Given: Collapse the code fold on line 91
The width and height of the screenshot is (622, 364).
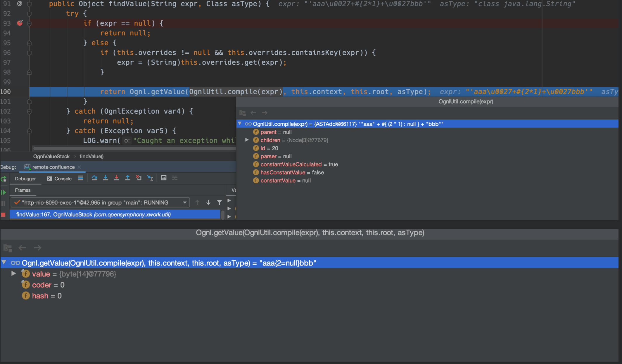Looking at the screenshot, I should click(x=29, y=4).
